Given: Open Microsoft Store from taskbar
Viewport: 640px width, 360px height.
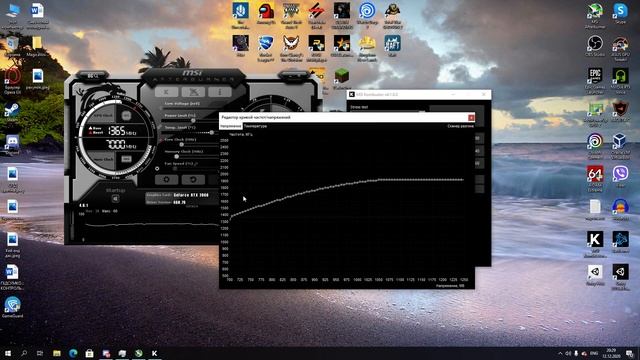Looking at the screenshot, I should click(89, 353).
